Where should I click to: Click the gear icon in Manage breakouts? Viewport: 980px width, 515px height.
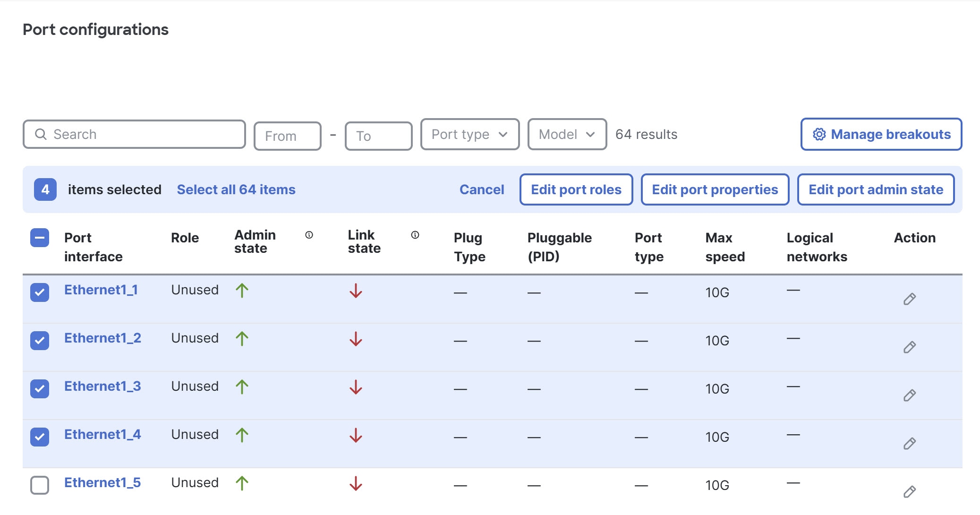click(x=819, y=135)
